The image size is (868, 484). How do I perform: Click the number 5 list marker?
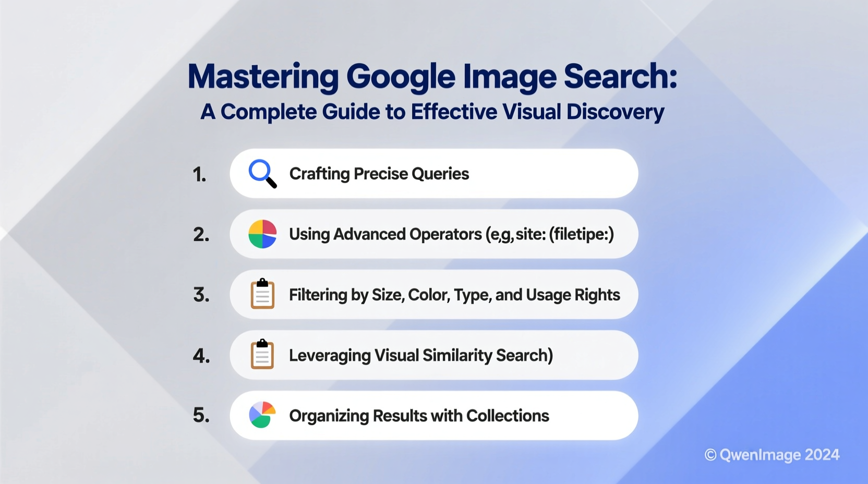tap(202, 416)
